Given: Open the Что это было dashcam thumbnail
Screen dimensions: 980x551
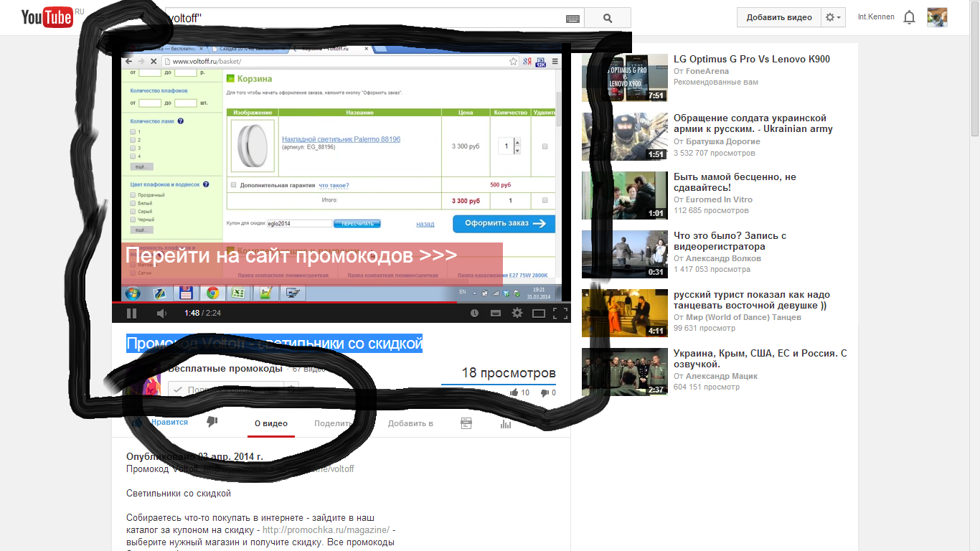Looking at the screenshot, I should [x=624, y=254].
